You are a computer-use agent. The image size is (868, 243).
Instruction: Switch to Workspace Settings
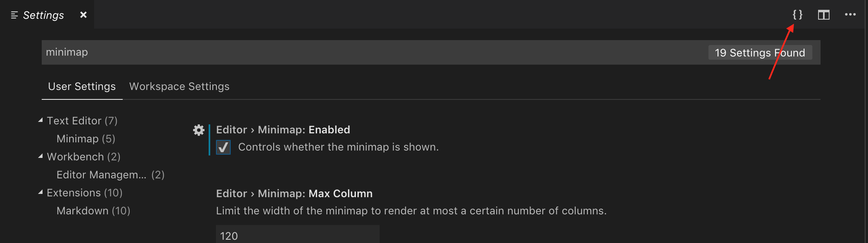pos(179,86)
